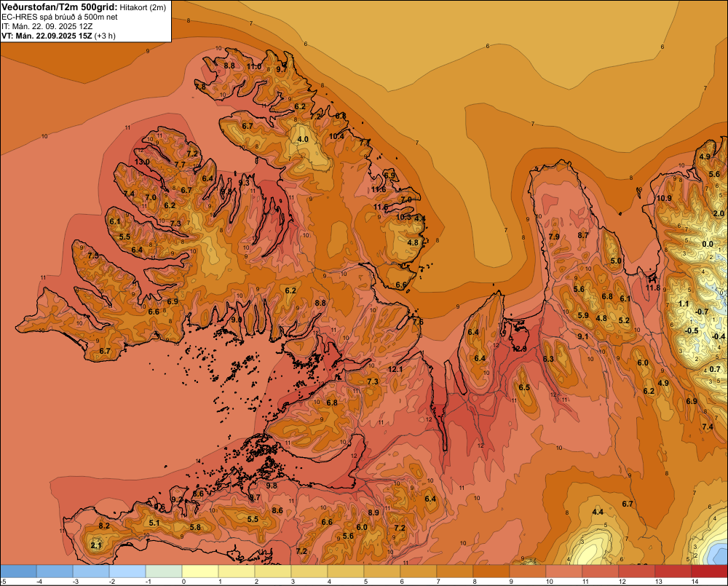Click the '2.0' temperature value on the map

(x=719, y=213)
